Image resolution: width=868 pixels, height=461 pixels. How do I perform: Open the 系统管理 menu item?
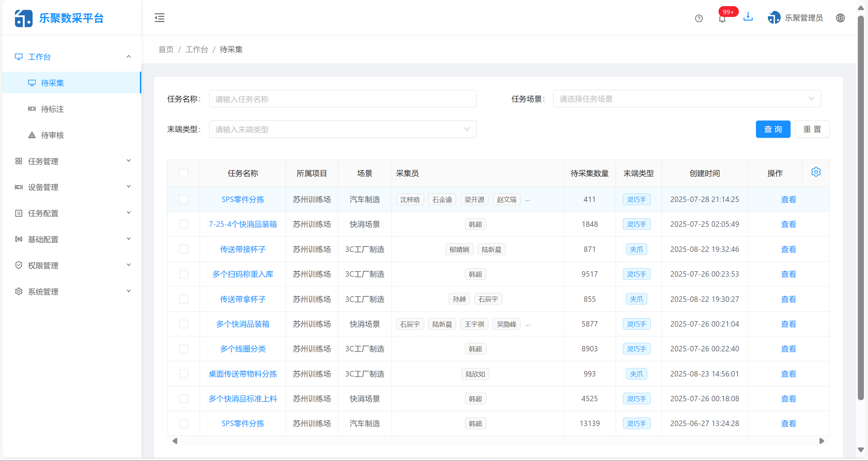pos(43,291)
